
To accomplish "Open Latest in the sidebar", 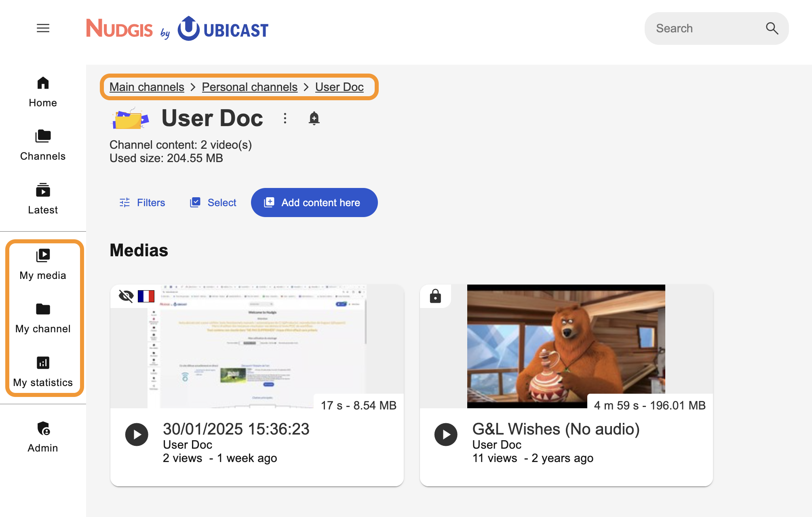I will point(43,199).
